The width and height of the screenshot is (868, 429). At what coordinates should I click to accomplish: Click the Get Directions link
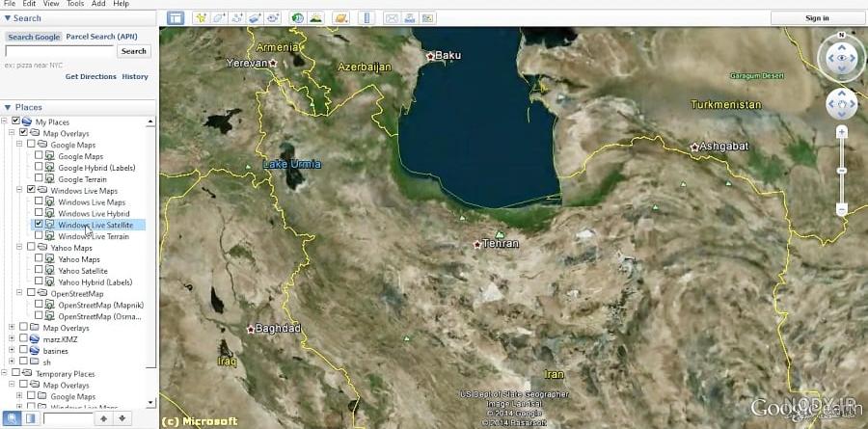pos(91,76)
